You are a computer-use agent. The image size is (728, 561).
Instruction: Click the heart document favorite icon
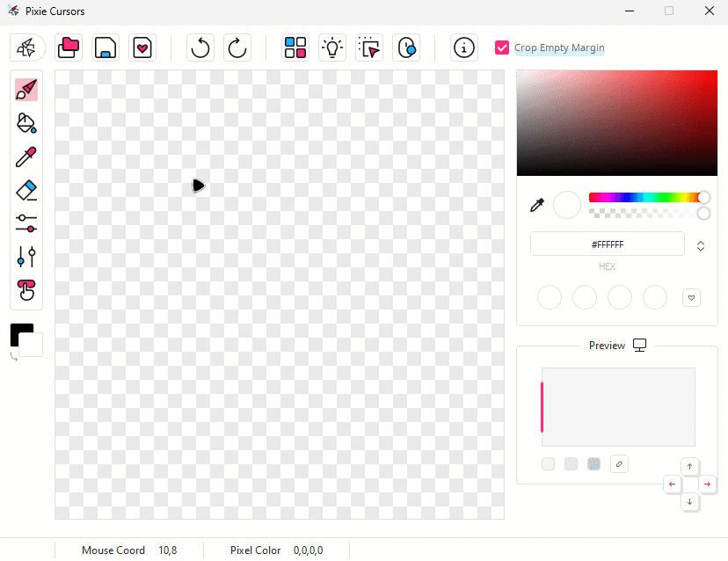[x=142, y=47]
